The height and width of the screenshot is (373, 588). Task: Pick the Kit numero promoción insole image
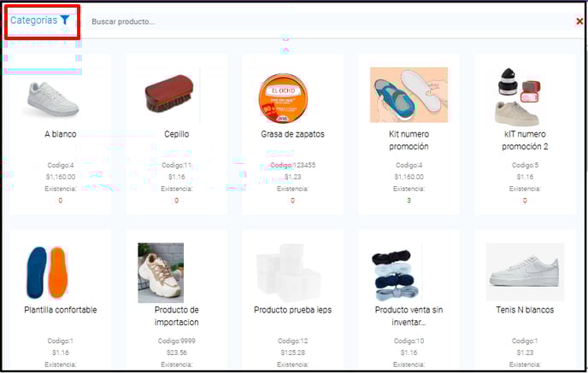click(409, 95)
